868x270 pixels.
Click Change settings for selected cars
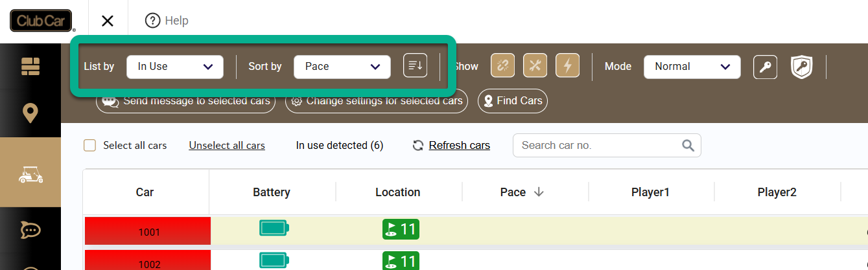(x=377, y=101)
